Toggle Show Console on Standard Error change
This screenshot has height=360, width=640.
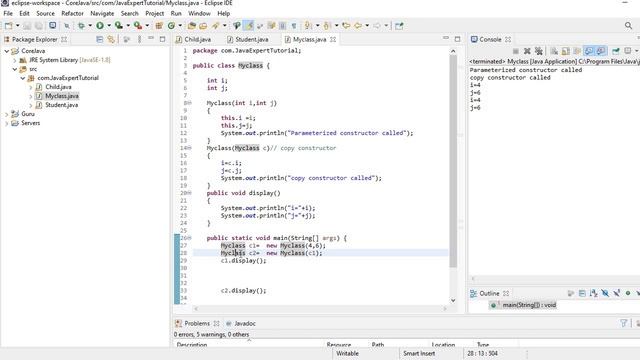pyautogui.click(x=600, y=51)
